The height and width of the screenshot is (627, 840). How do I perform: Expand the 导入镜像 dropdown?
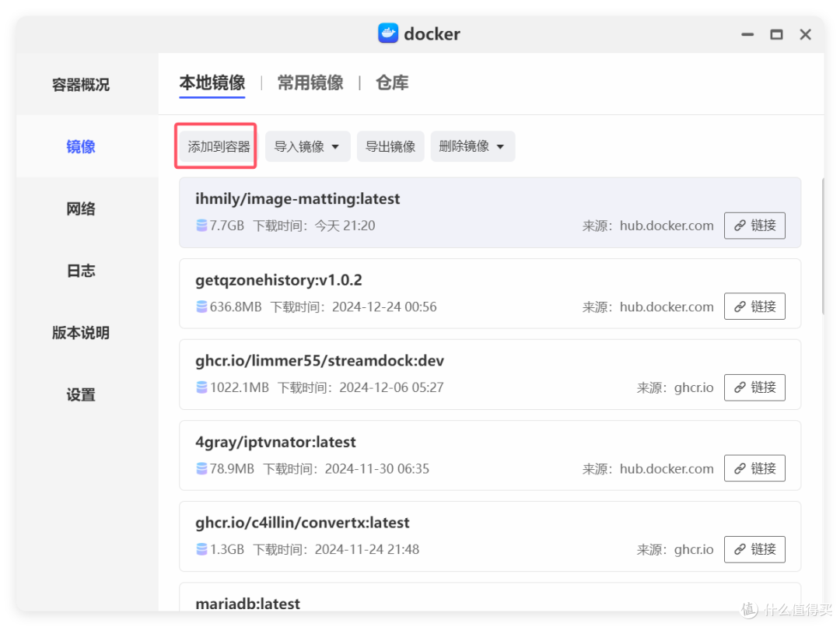pyautogui.click(x=307, y=146)
